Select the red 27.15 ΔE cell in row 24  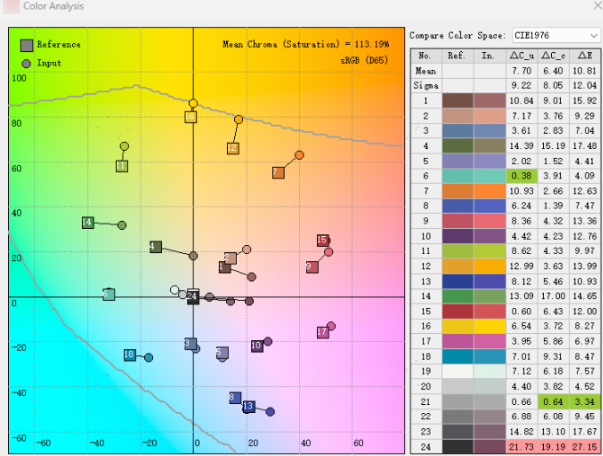tap(587, 445)
